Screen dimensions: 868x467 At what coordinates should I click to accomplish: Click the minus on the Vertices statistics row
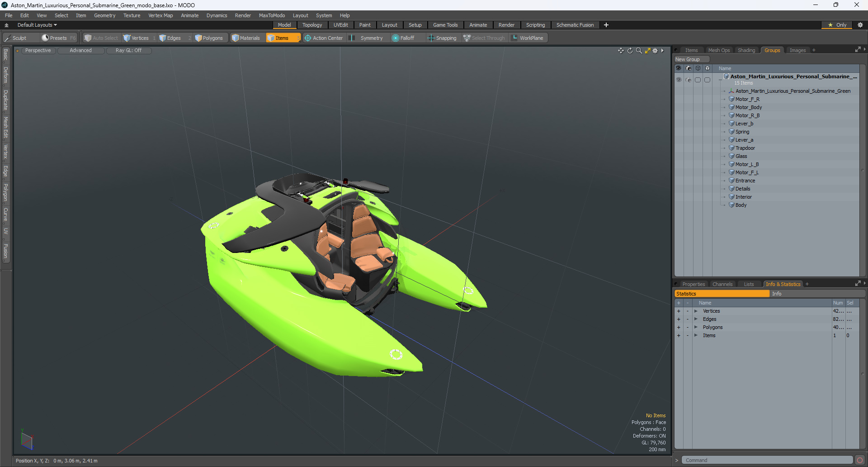pyautogui.click(x=688, y=311)
